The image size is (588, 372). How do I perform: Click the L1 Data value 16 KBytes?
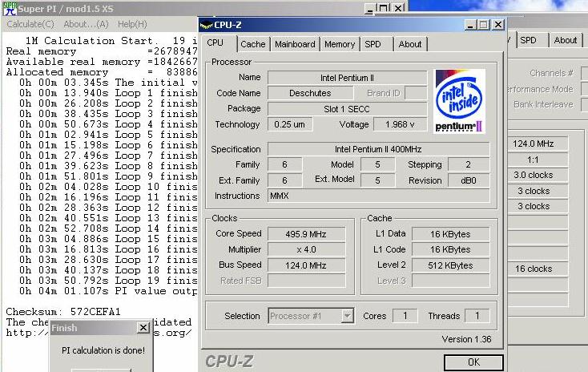point(450,234)
